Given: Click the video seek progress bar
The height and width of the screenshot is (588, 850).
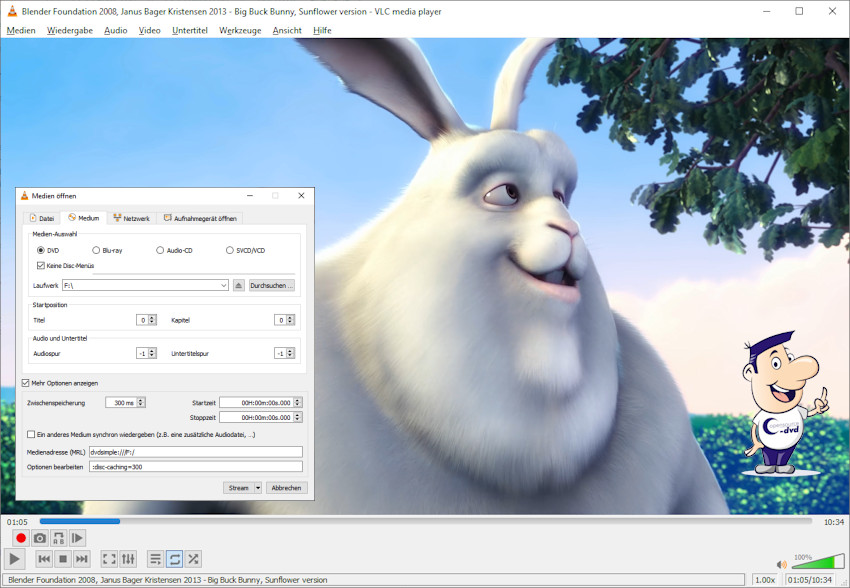Looking at the screenshot, I should tap(425, 521).
